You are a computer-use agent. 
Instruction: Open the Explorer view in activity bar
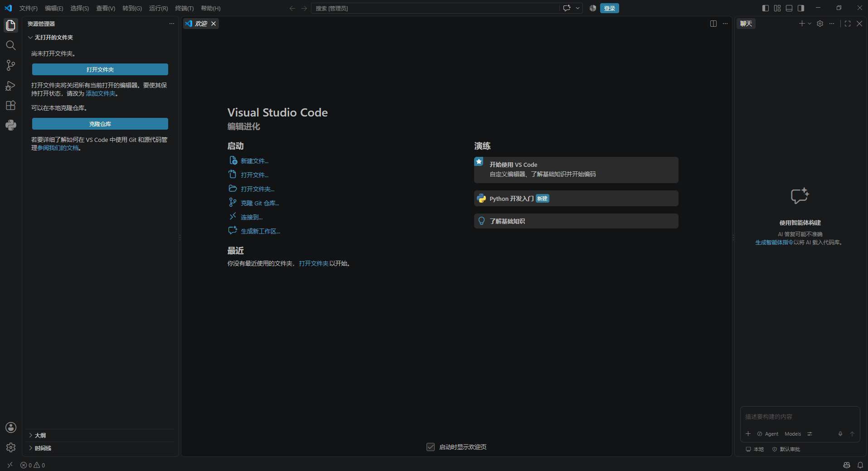(11, 25)
